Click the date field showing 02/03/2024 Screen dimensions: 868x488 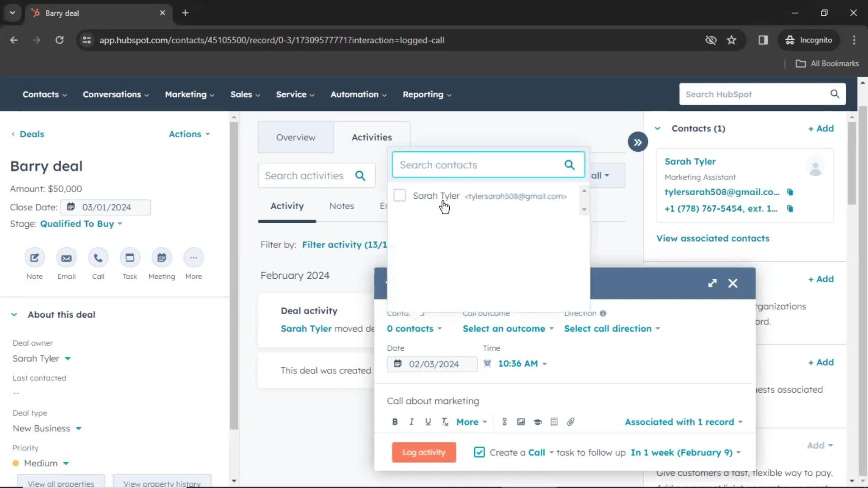(x=434, y=363)
